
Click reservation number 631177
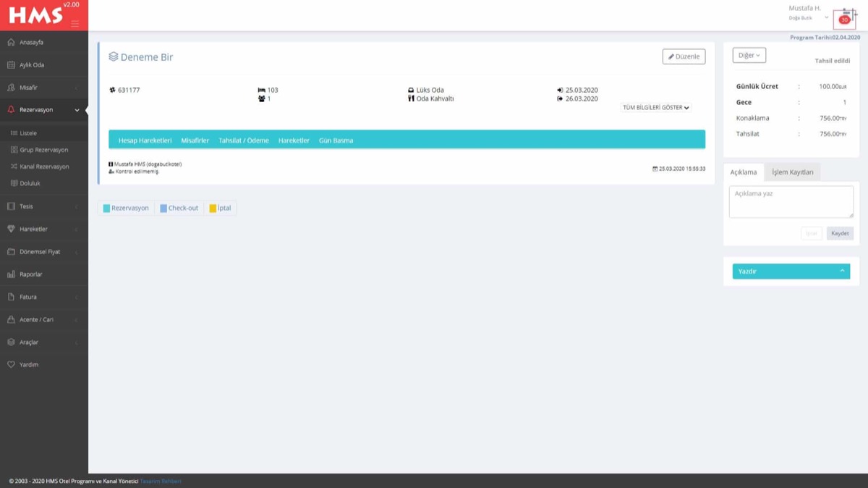pos(129,91)
